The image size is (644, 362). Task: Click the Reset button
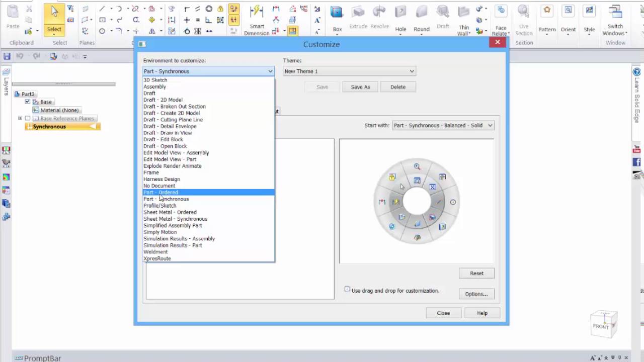point(476,274)
